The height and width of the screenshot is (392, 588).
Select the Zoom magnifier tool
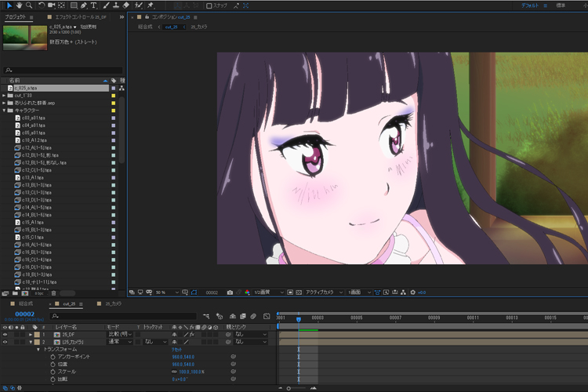[x=29, y=5]
